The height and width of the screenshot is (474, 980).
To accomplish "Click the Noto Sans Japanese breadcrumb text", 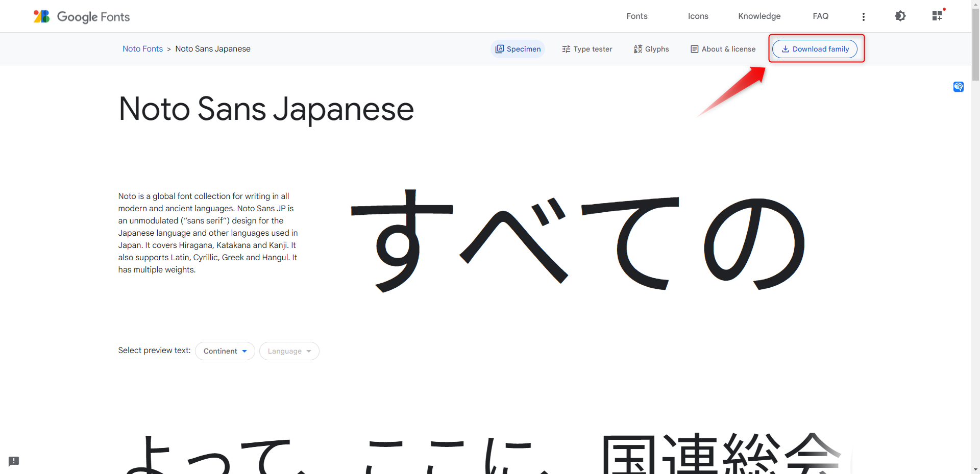I will (x=213, y=49).
